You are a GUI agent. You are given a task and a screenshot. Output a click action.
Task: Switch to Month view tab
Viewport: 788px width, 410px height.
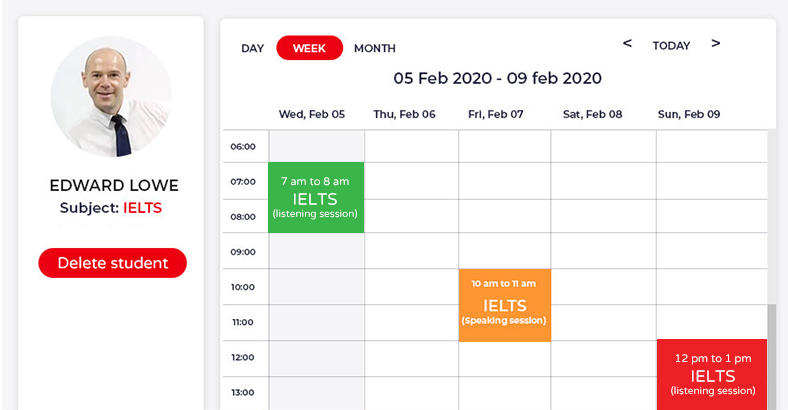click(375, 48)
